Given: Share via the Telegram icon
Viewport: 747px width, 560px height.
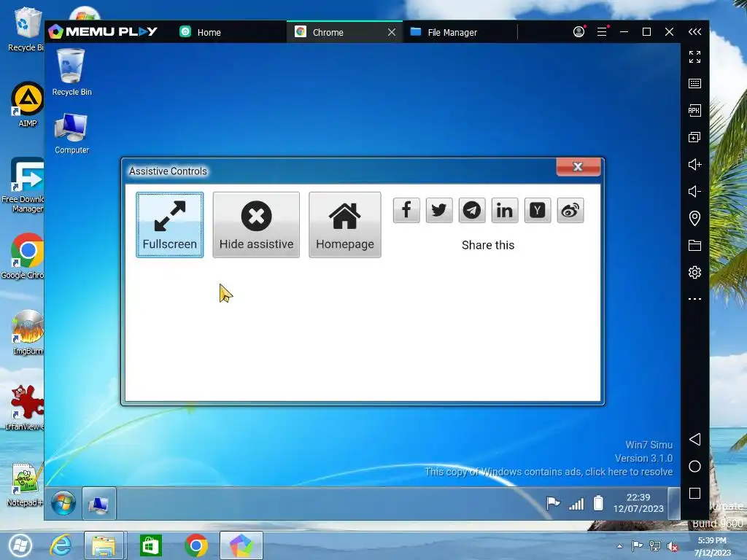Looking at the screenshot, I should tap(472, 210).
